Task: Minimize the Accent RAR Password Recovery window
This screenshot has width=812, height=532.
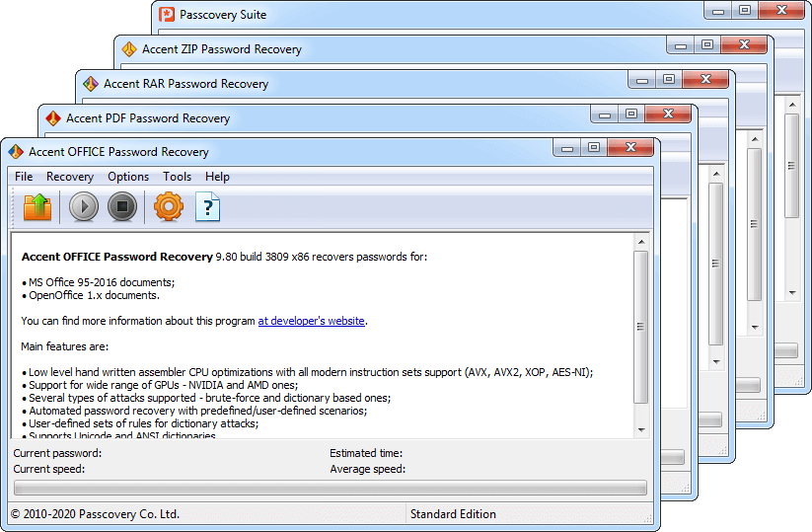Action: pyautogui.click(x=642, y=79)
